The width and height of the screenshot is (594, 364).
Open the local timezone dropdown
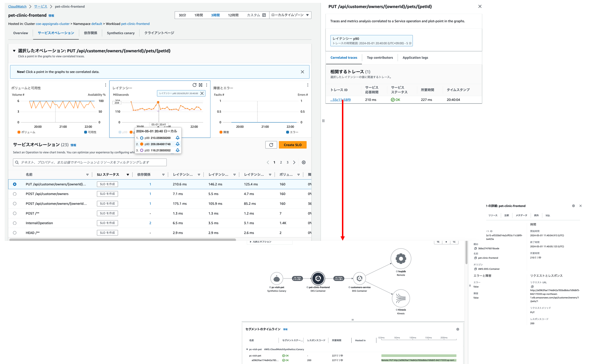click(x=290, y=15)
